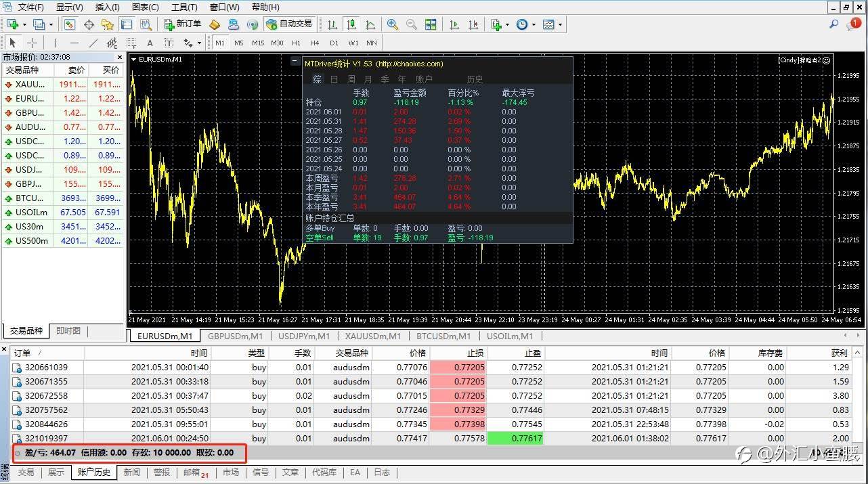Select the cursor arrow tool
The height and width of the screenshot is (484, 868).
(13, 43)
